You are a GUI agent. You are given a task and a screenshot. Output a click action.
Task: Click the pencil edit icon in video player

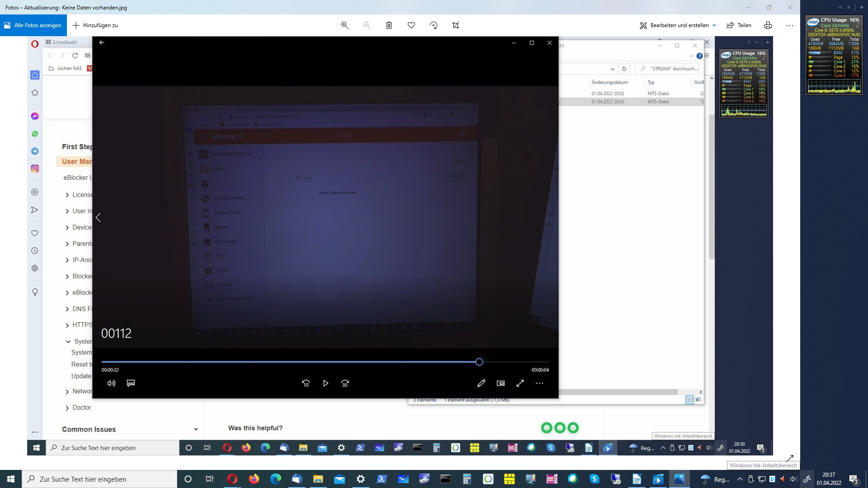coord(481,383)
